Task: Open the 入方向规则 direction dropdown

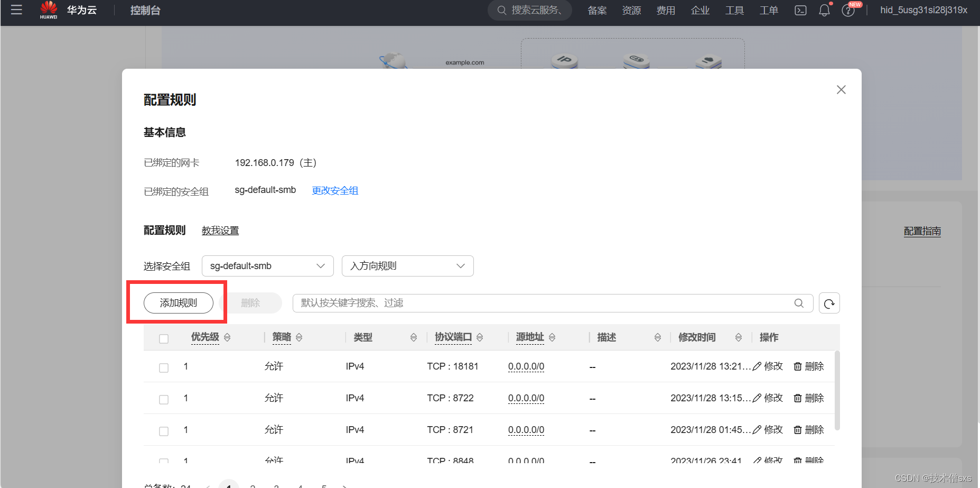Action: click(x=408, y=266)
